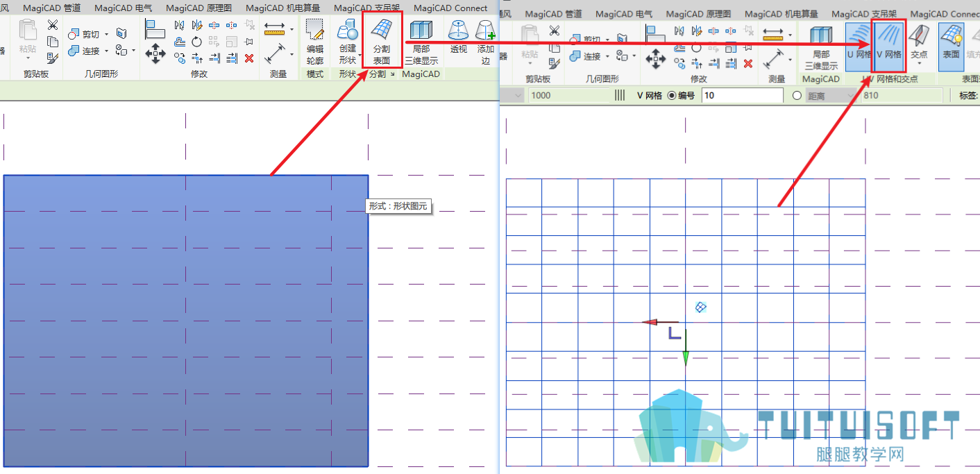Click Create Form (创建形状) in left window
Viewport: 980px width, 474px height.
(347, 42)
